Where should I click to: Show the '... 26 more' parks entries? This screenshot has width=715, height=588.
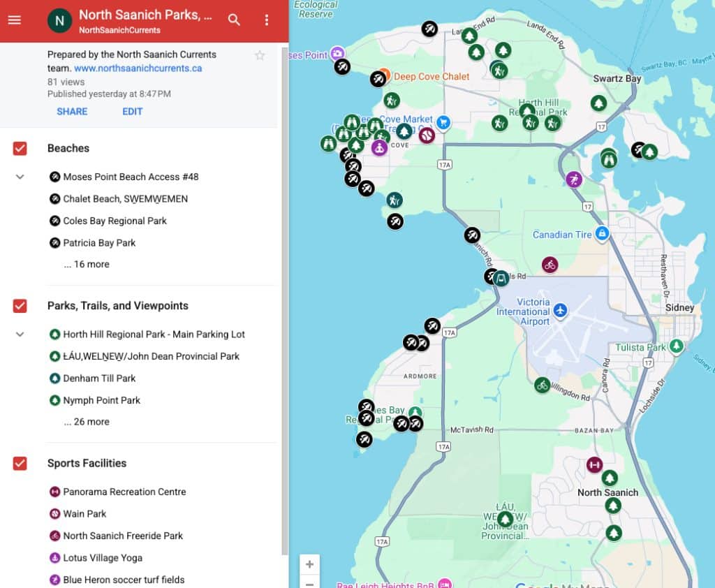pos(87,422)
